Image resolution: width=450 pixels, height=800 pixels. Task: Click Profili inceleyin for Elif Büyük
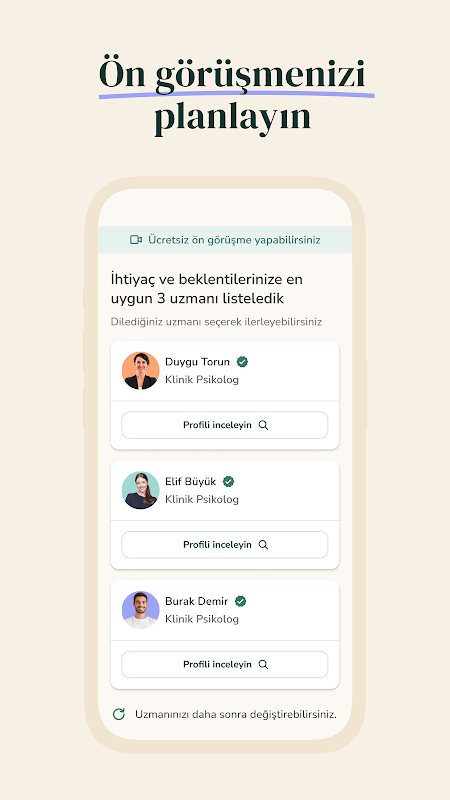(224, 544)
